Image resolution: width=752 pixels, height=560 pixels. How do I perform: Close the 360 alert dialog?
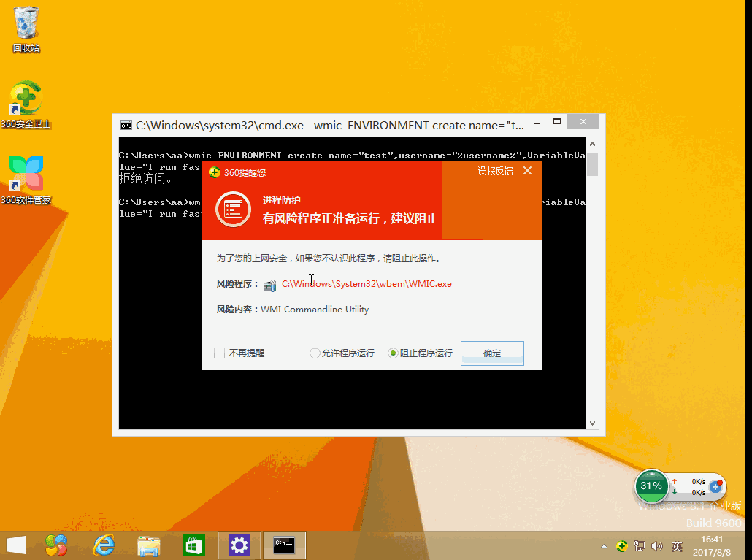pyautogui.click(x=528, y=171)
